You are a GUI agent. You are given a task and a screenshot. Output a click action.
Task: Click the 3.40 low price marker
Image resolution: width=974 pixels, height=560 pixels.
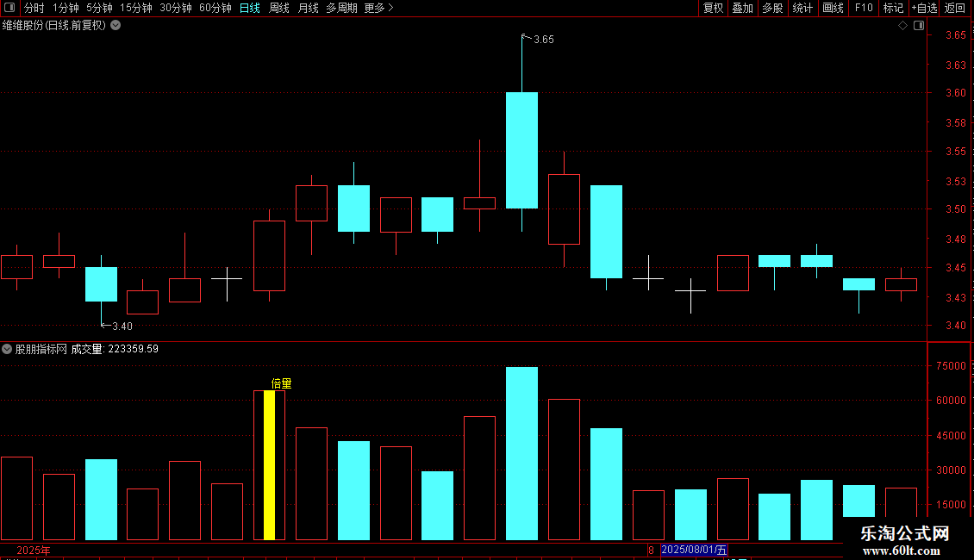pyautogui.click(x=122, y=327)
